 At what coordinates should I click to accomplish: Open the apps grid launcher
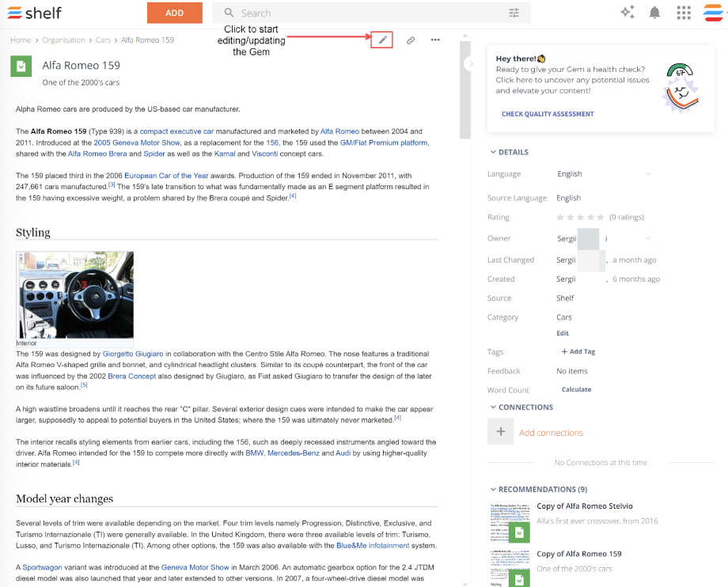pos(684,13)
